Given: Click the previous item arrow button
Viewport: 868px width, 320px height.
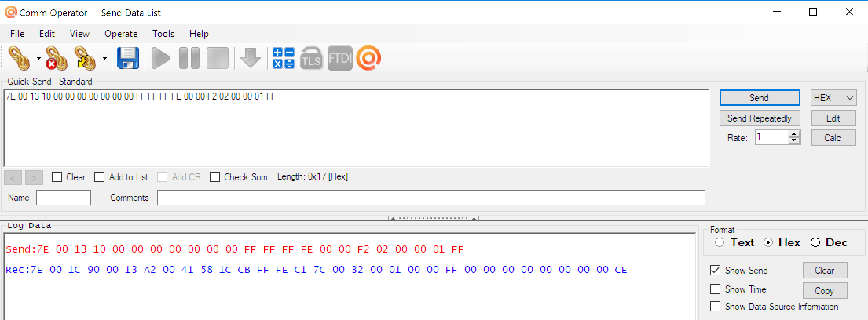Looking at the screenshot, I should 13,178.
